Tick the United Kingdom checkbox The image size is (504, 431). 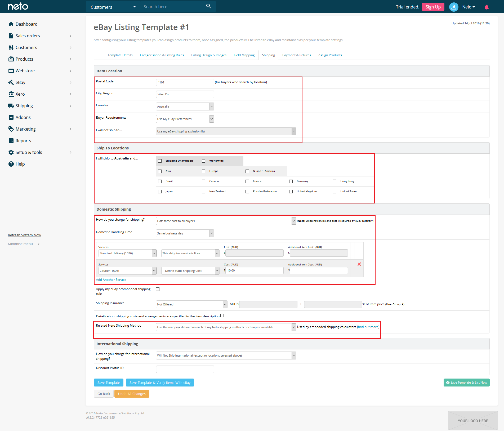[291, 192]
